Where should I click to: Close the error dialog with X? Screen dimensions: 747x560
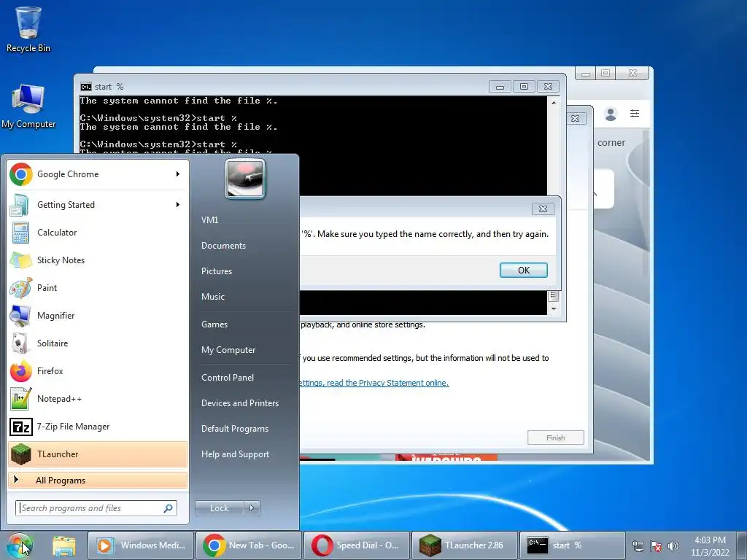(543, 209)
